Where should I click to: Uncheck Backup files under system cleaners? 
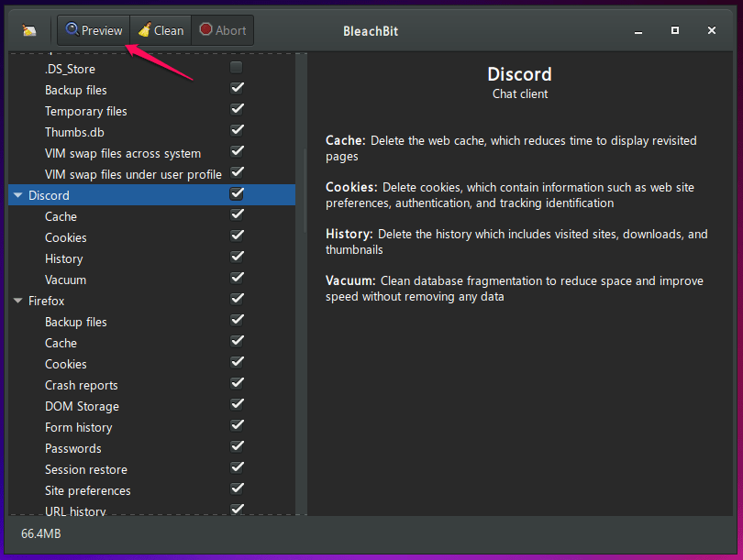click(x=237, y=89)
